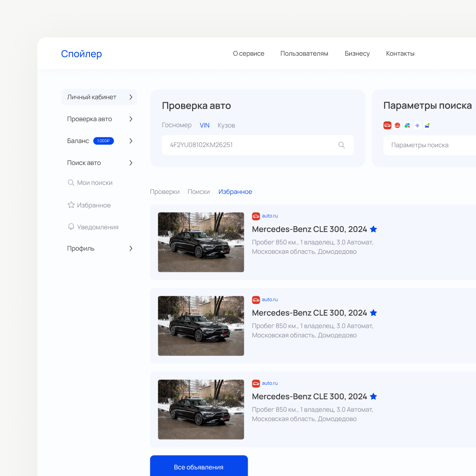Open the Госномер tab
The height and width of the screenshot is (476, 476).
click(176, 125)
